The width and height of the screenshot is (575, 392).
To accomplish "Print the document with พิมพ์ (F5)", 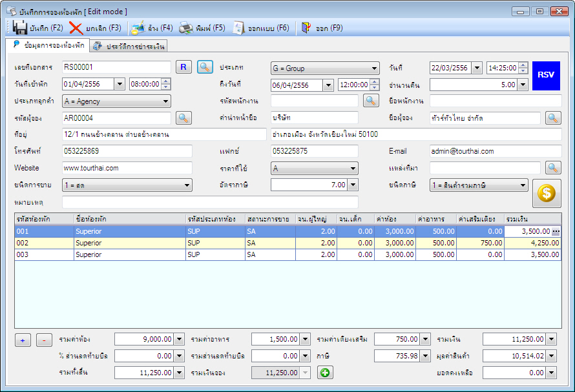I will pyautogui.click(x=202, y=28).
